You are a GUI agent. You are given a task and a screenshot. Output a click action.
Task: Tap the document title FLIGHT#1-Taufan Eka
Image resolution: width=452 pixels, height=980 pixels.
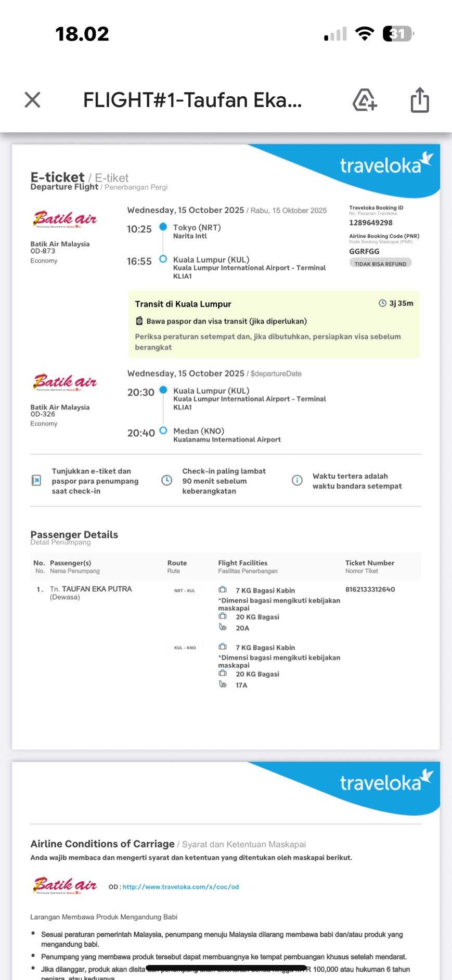(x=192, y=100)
